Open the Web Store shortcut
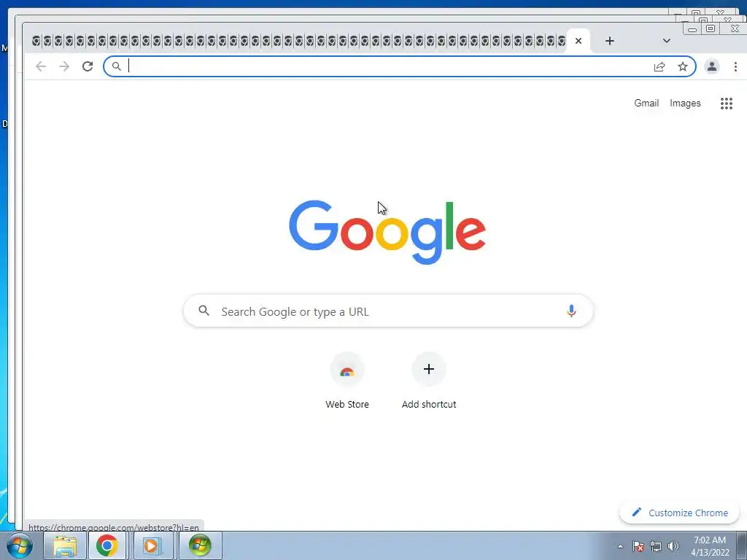The height and width of the screenshot is (560, 747). coord(347,370)
